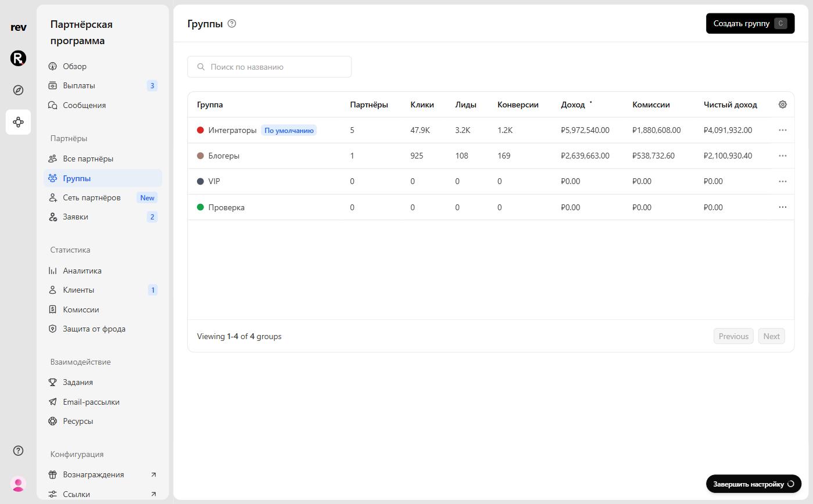Viewport: 813px width, 504px height.
Task: Open external link arrow next to Вознаграждения
Action: pos(153,474)
